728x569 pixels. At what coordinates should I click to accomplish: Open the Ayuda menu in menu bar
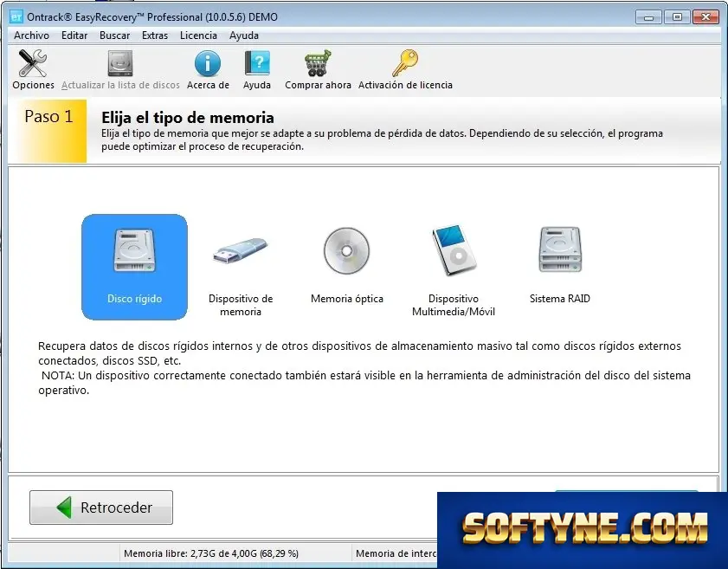[x=244, y=36]
